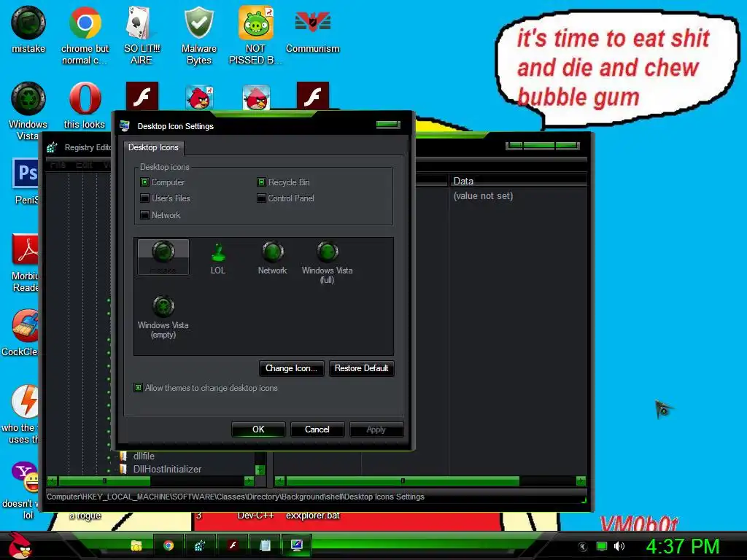Open the 'who the uses th' lightning bolt icon
This screenshot has height=560, width=747.
[x=20, y=414]
